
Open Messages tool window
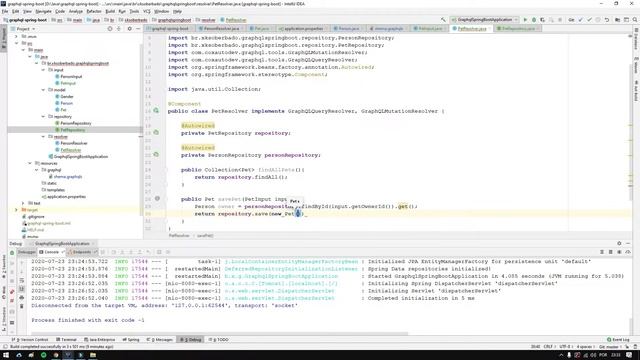160,340
